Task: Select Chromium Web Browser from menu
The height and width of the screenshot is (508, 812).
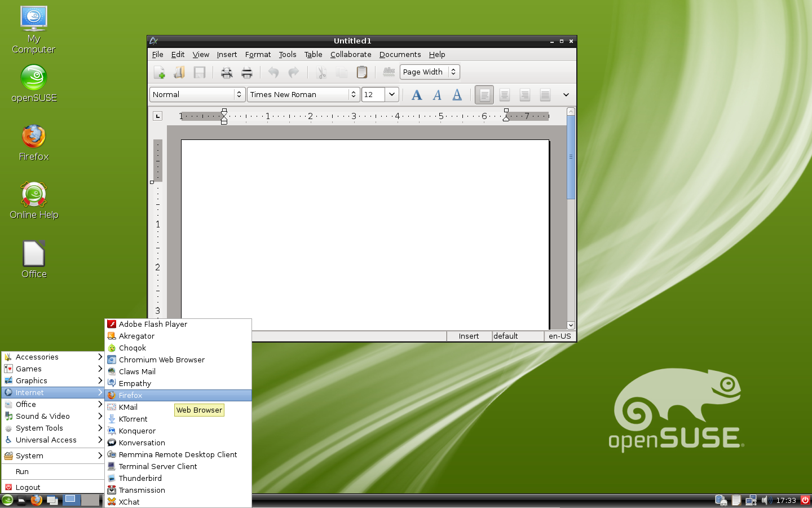Action: [178, 360]
